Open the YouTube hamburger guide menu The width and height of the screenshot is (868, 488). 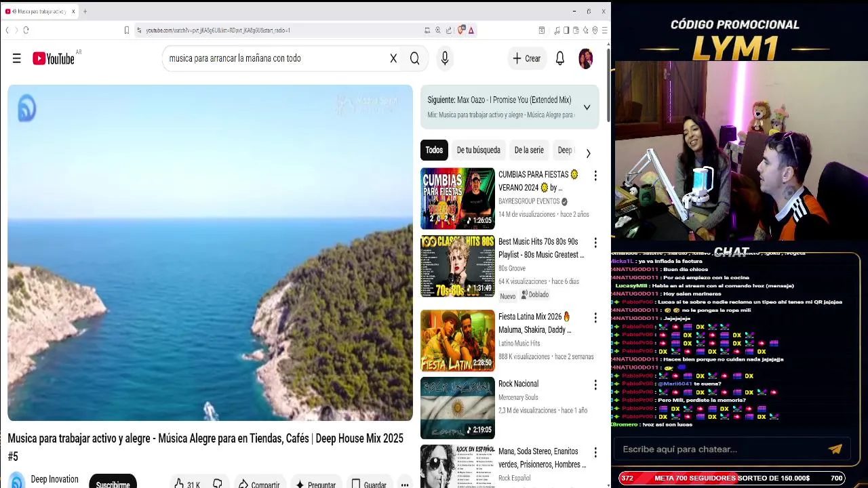point(17,58)
